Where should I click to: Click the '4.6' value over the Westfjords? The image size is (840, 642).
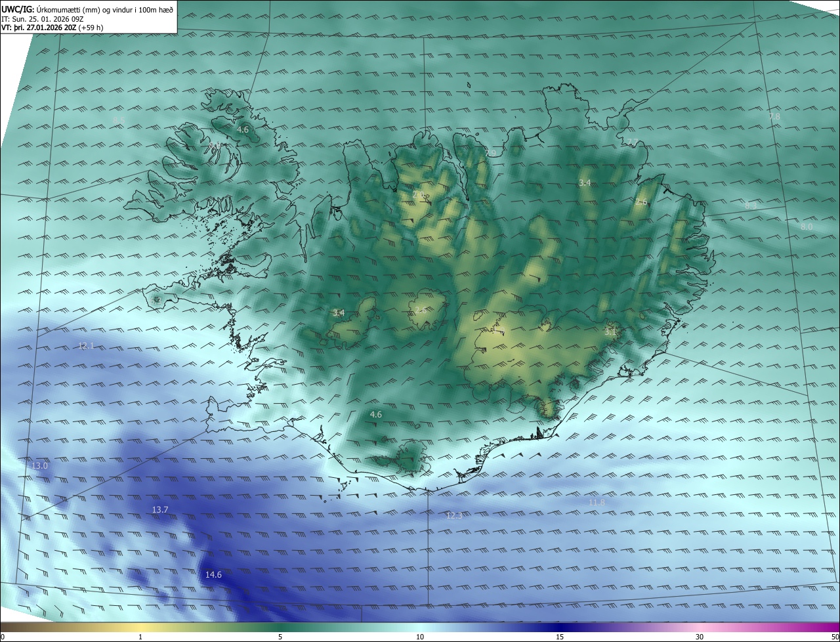coord(243,129)
